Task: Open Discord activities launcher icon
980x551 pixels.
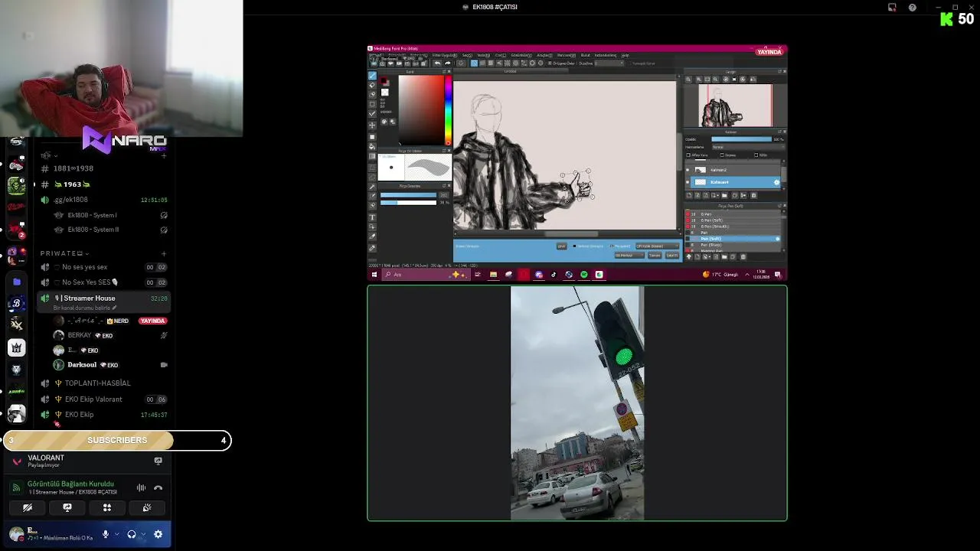Action: click(x=107, y=507)
